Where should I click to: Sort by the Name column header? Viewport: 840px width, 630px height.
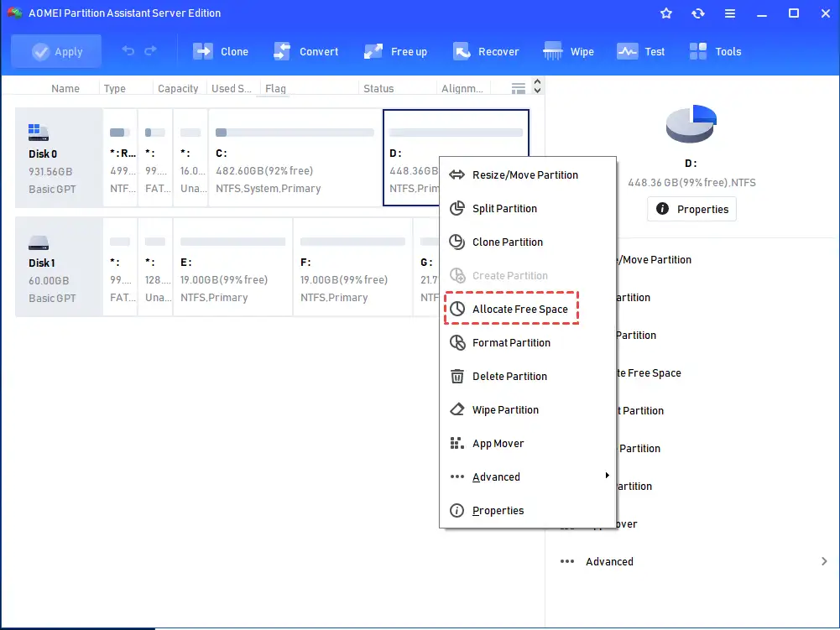point(65,88)
